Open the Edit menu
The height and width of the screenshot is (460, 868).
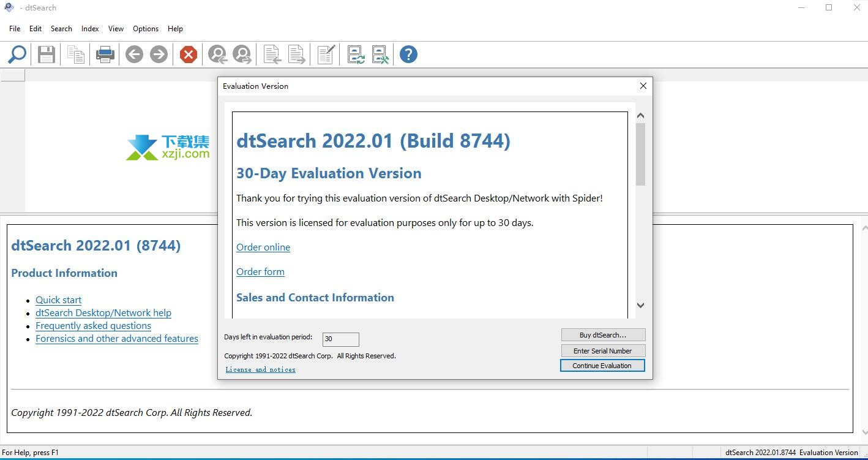[36, 29]
